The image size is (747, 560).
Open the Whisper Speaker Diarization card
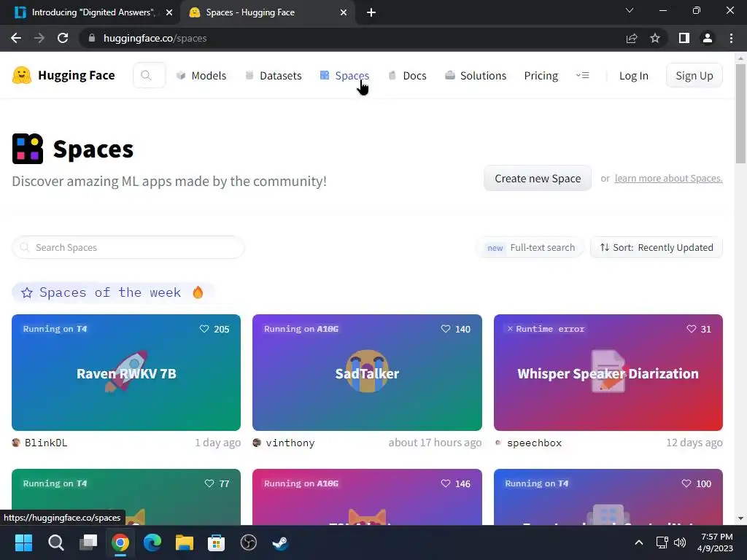[608, 373]
